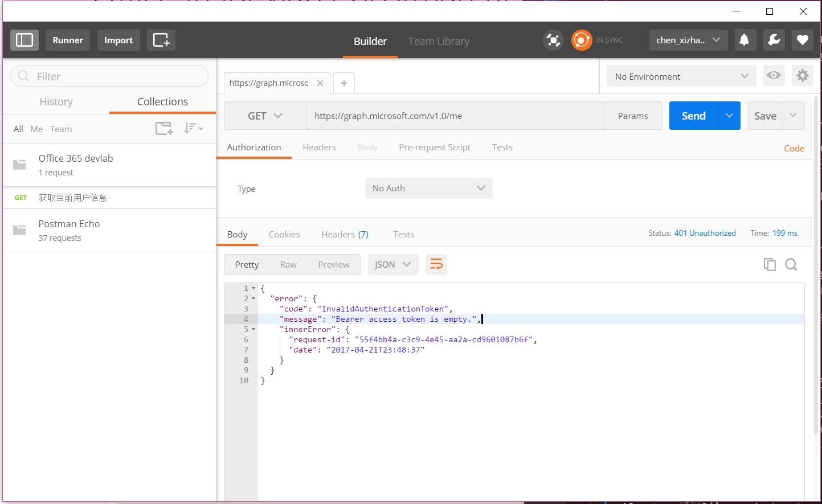Click the heart icon in header
Viewport: 822px width, 504px height.
coord(802,40)
